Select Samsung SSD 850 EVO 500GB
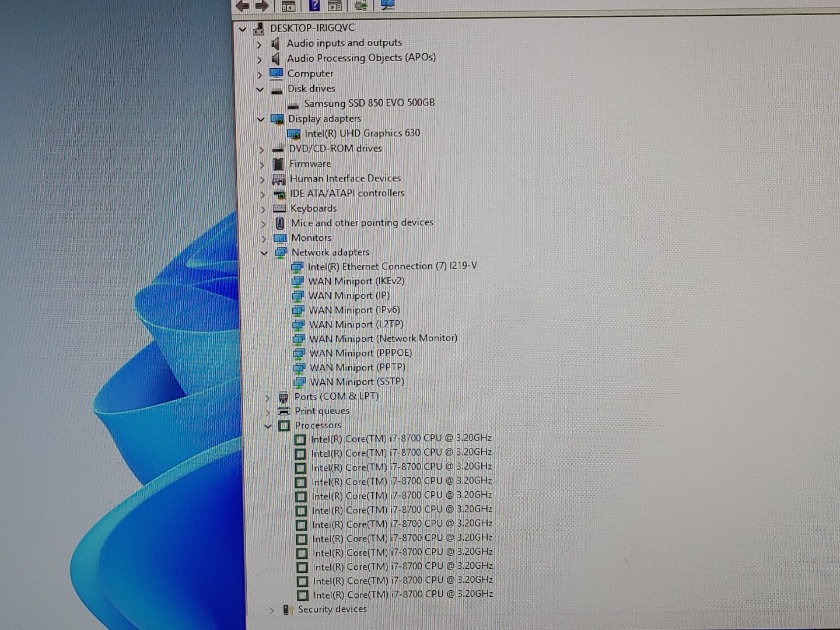840x630 pixels. pyautogui.click(x=369, y=103)
